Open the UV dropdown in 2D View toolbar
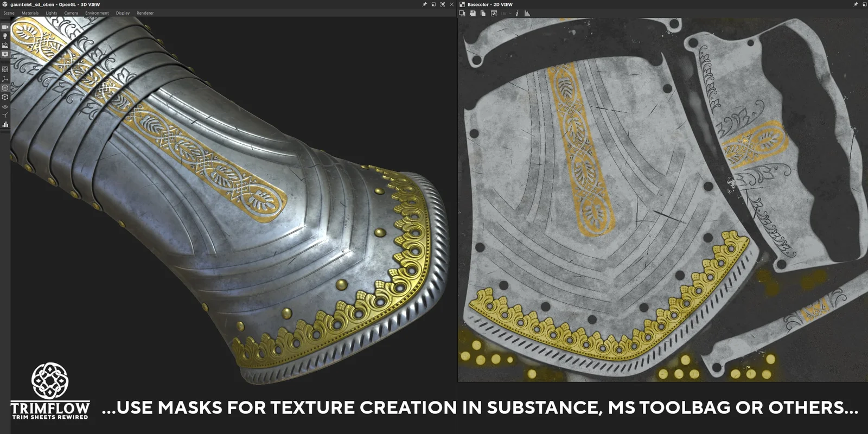 click(506, 14)
